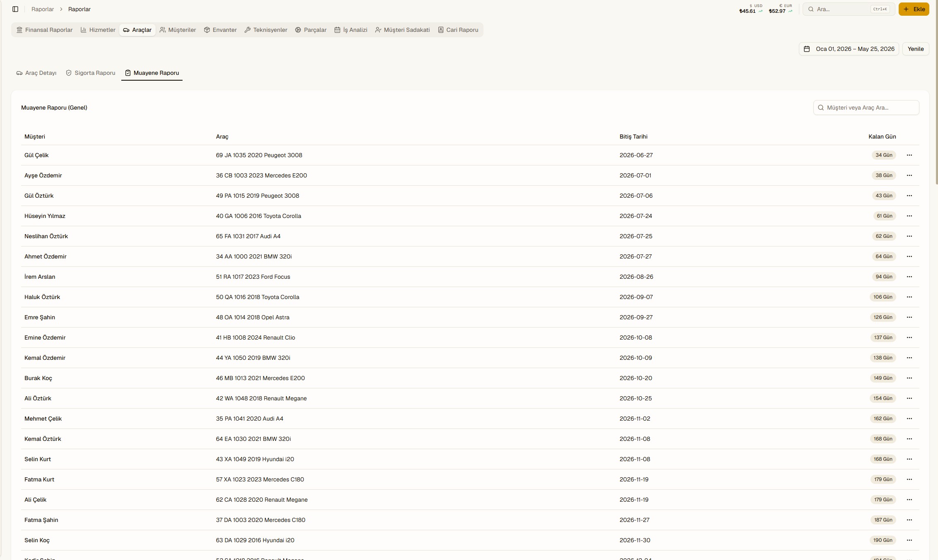Navigate to Raporlar breadcrumb link
The image size is (938, 560).
click(x=43, y=9)
